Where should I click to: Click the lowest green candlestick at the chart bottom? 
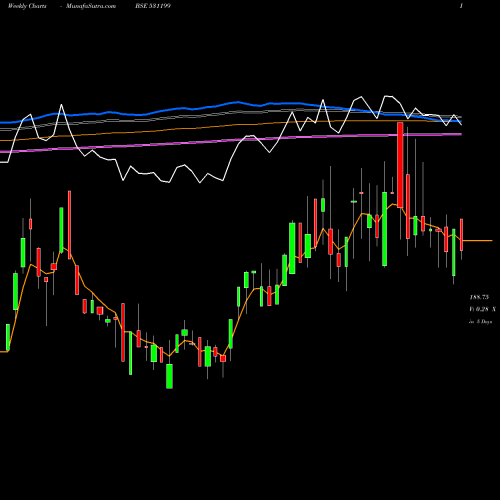(169, 376)
